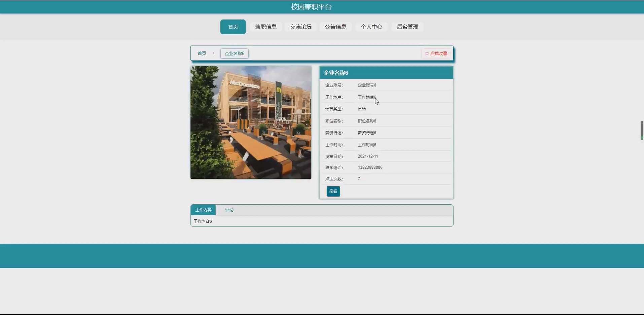
Task: Click the 薪资待遇 field label
Action: click(334, 133)
